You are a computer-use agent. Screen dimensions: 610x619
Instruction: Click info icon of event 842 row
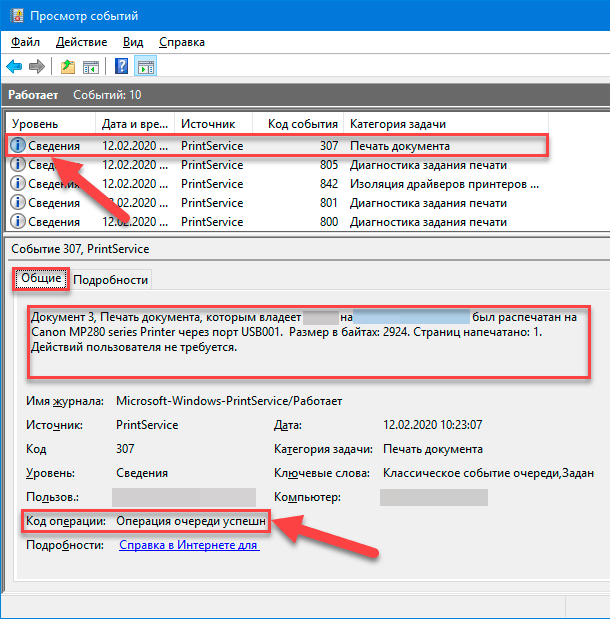[18, 183]
